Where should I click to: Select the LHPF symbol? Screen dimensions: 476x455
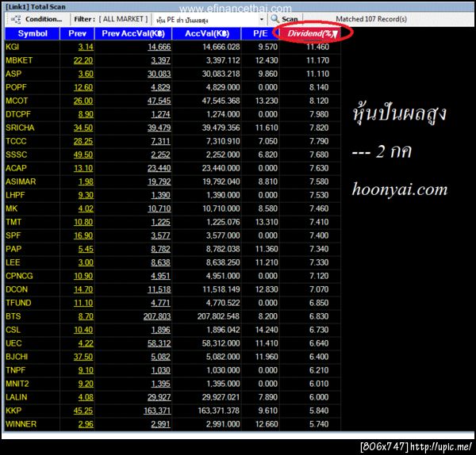[x=16, y=195]
